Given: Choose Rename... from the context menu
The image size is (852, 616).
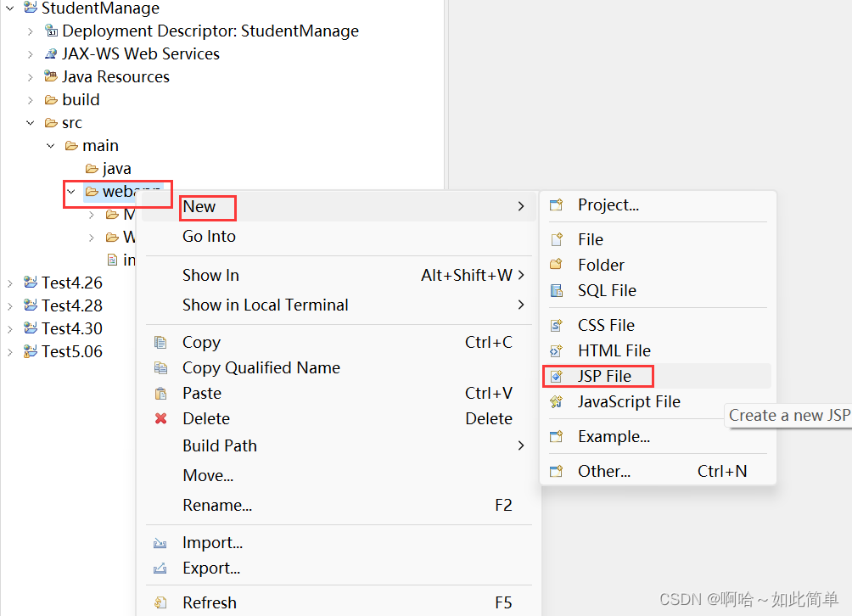Looking at the screenshot, I should coord(217,505).
